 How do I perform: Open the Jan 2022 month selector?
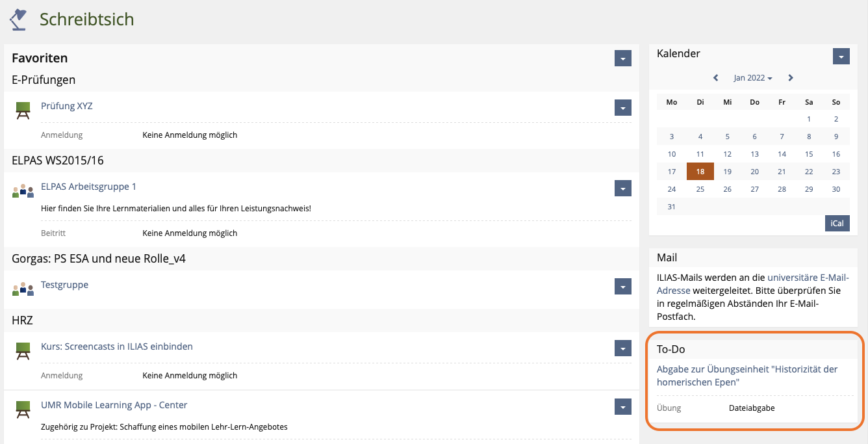tap(752, 78)
